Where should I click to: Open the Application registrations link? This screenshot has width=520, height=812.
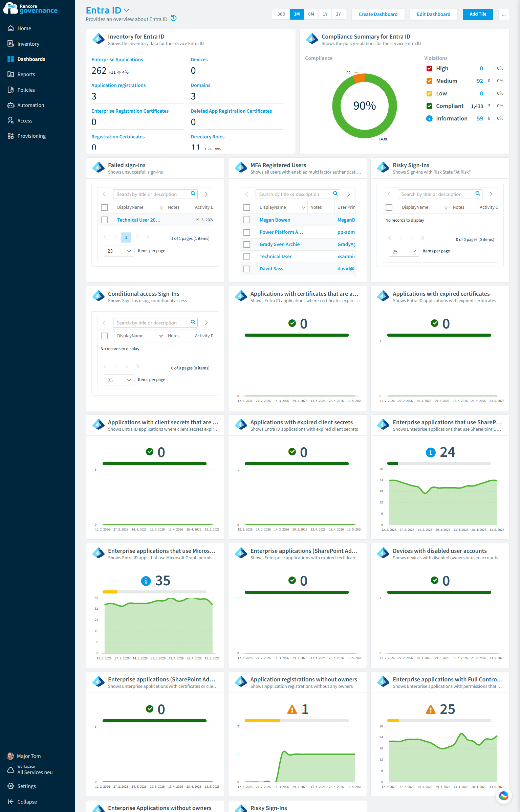pos(118,85)
